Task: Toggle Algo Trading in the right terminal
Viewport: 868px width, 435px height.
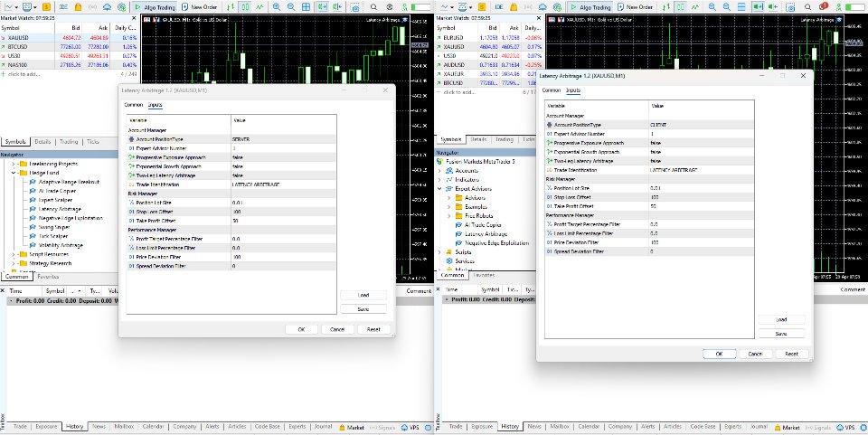Action: [590, 7]
